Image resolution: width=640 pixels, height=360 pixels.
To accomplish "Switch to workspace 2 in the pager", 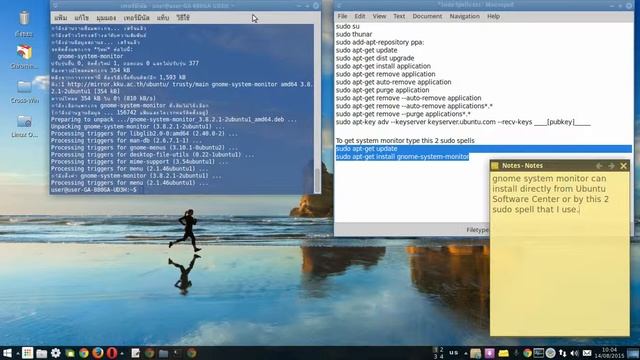I will (x=442, y=350).
